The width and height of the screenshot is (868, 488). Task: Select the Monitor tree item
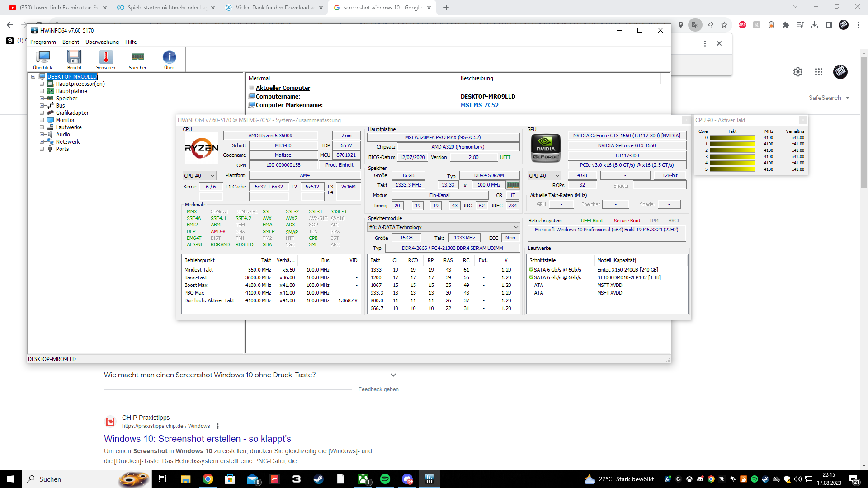tap(65, 120)
